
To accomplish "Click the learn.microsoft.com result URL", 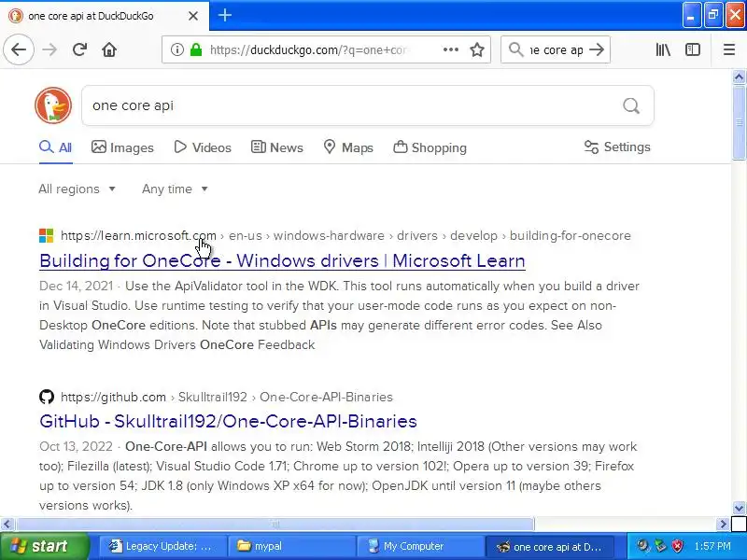I will [345, 236].
